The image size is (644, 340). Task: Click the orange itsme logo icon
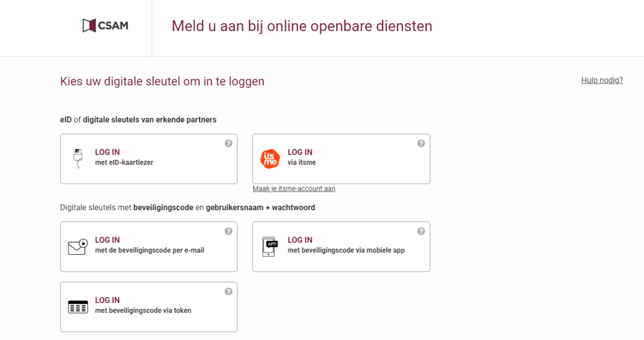coord(270,159)
